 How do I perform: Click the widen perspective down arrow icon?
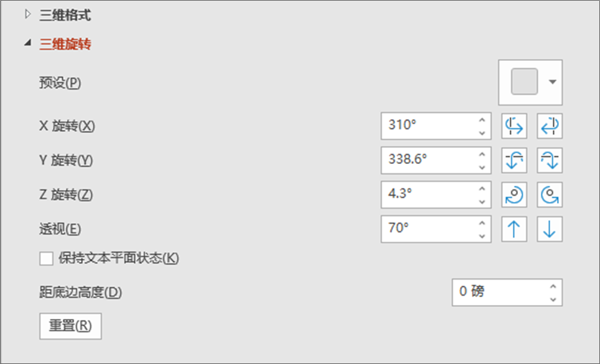(x=550, y=229)
